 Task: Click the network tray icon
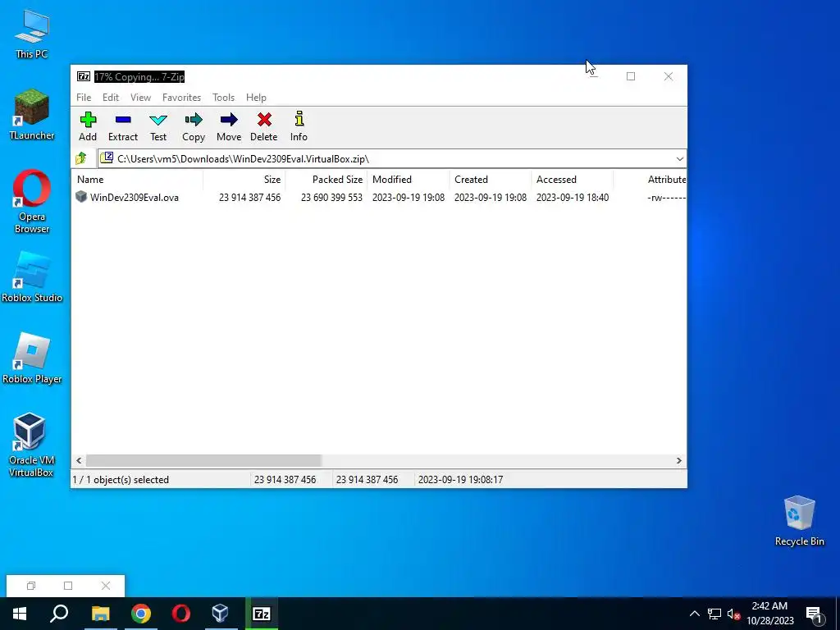pyautogui.click(x=714, y=614)
